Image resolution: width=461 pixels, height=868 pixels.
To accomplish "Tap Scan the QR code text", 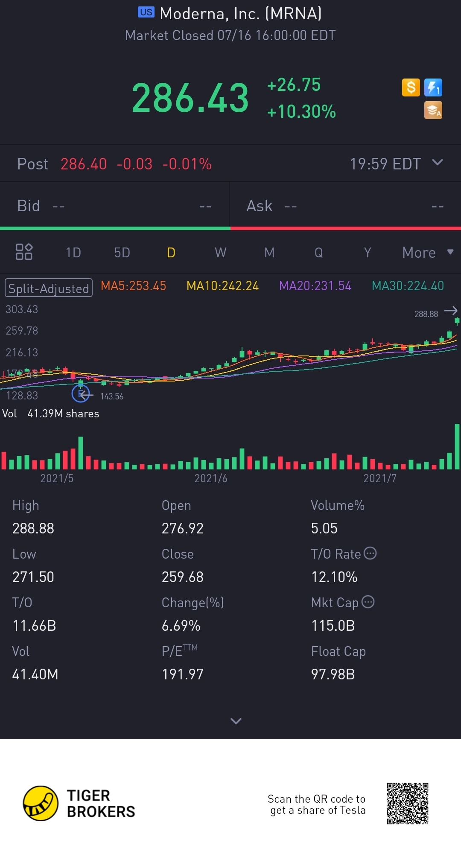I will click(317, 804).
